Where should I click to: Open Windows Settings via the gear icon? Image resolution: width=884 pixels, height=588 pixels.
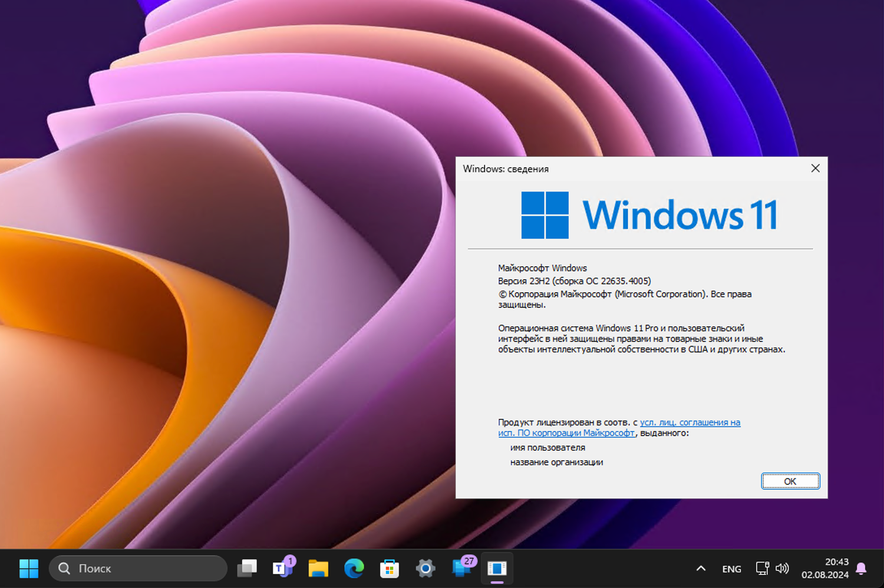[425, 569]
